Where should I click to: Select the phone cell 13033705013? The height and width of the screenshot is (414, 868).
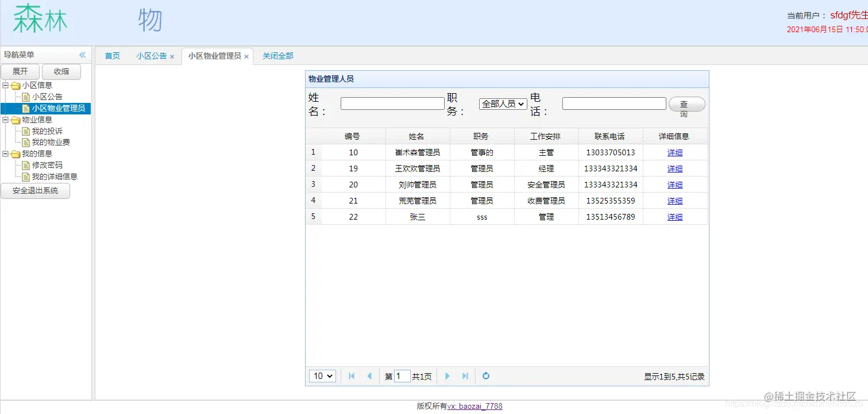tap(611, 152)
